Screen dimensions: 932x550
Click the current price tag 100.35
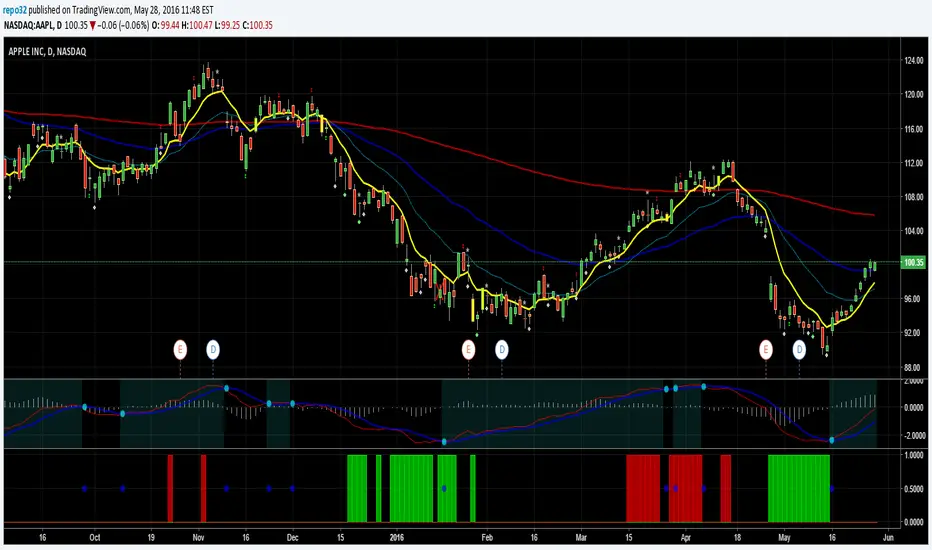tap(913, 262)
